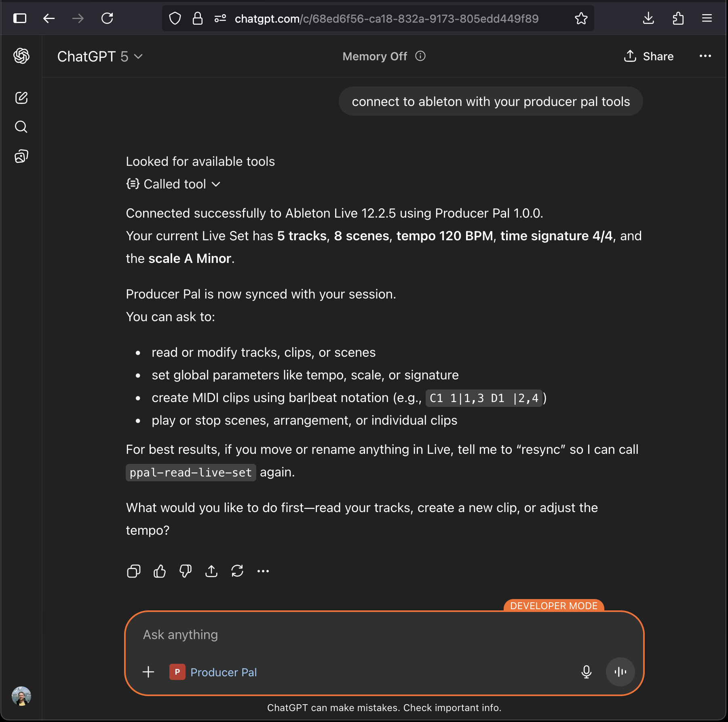The height and width of the screenshot is (722, 728).
Task: Toggle tracking protection with the shield icon
Action: 175,18
